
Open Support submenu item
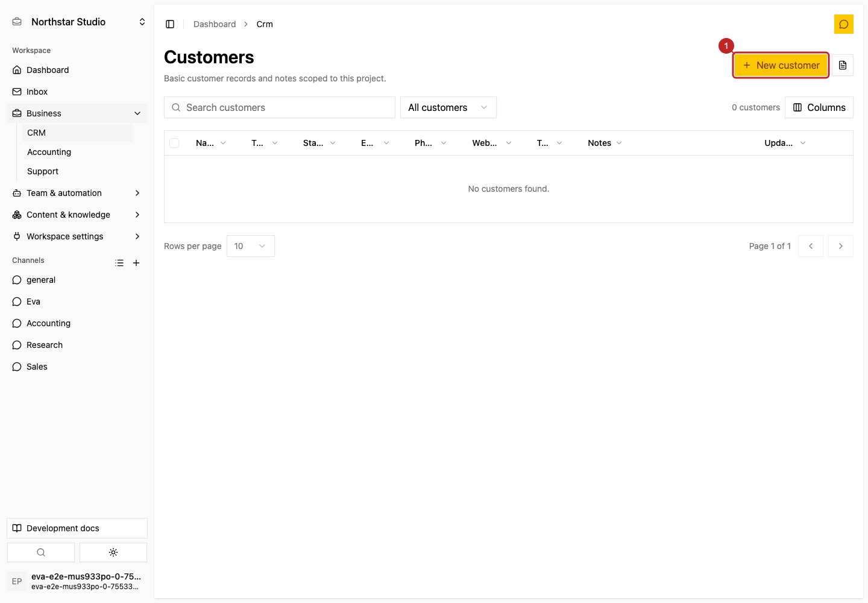pos(77,171)
